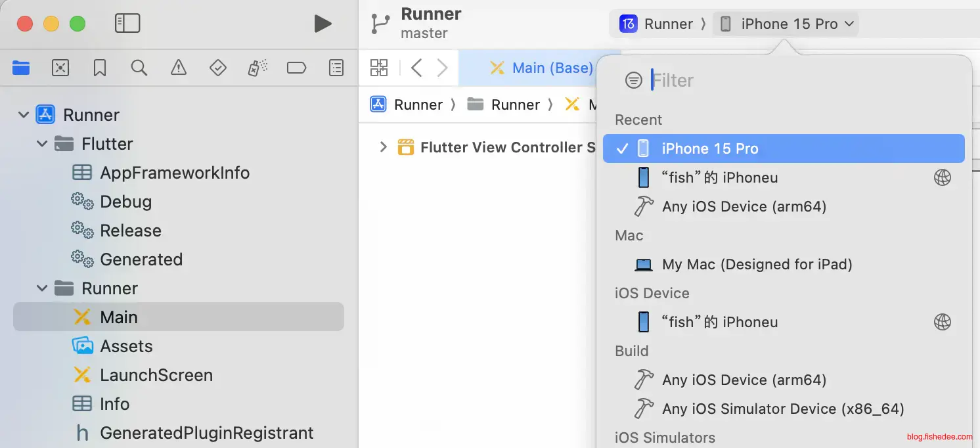
Task: Open the Breakpoint navigator icon
Action: point(296,68)
